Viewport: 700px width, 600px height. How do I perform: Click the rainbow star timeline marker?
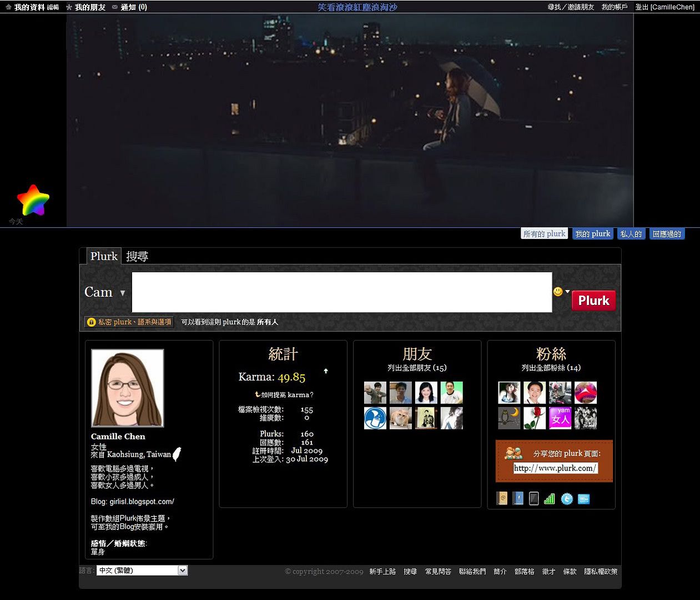[x=33, y=200]
